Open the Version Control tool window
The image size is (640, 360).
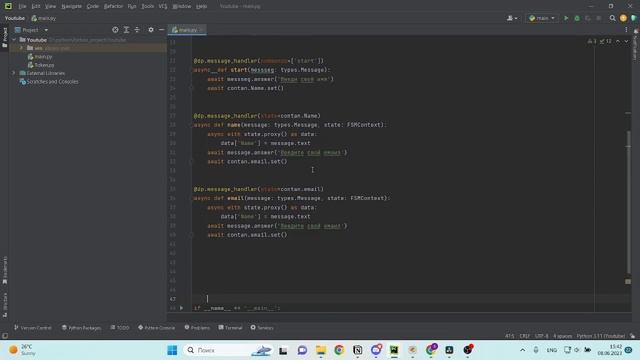tap(33, 328)
